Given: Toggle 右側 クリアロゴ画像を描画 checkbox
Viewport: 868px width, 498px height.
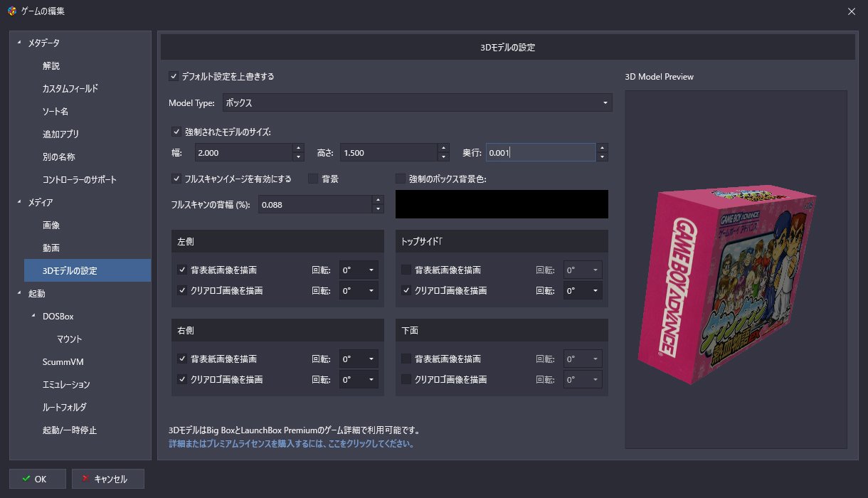Looking at the screenshot, I should pyautogui.click(x=182, y=379).
